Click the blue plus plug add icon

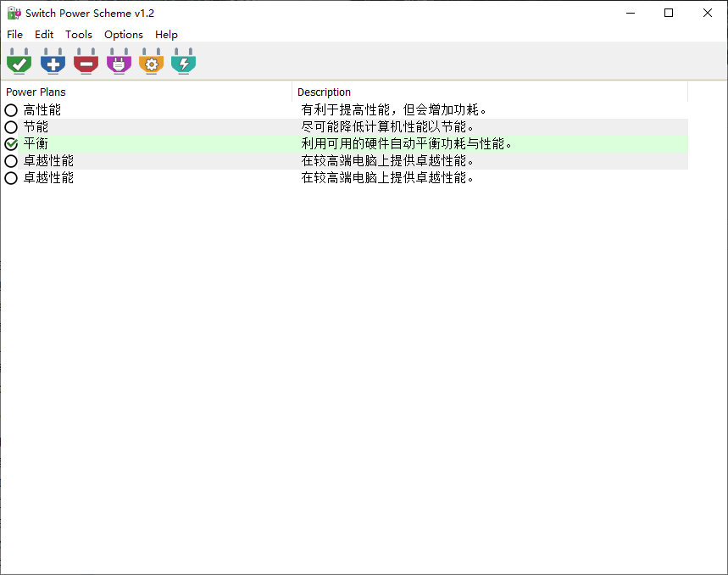(x=53, y=61)
